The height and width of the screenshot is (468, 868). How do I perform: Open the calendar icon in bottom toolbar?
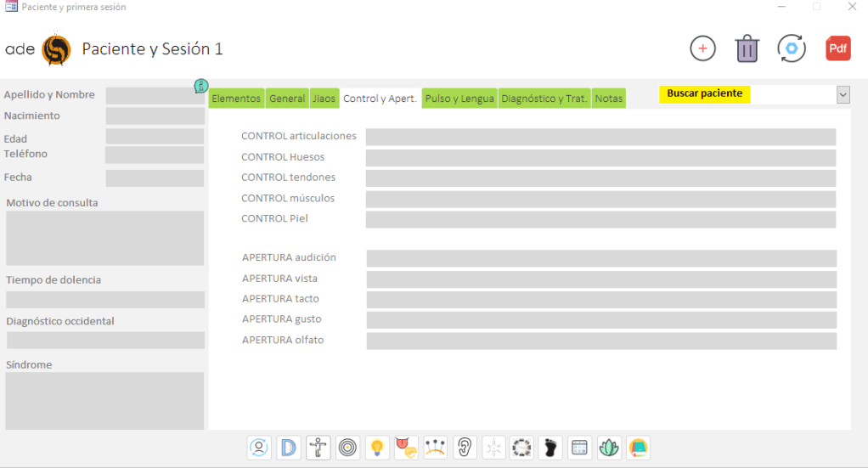[579, 448]
